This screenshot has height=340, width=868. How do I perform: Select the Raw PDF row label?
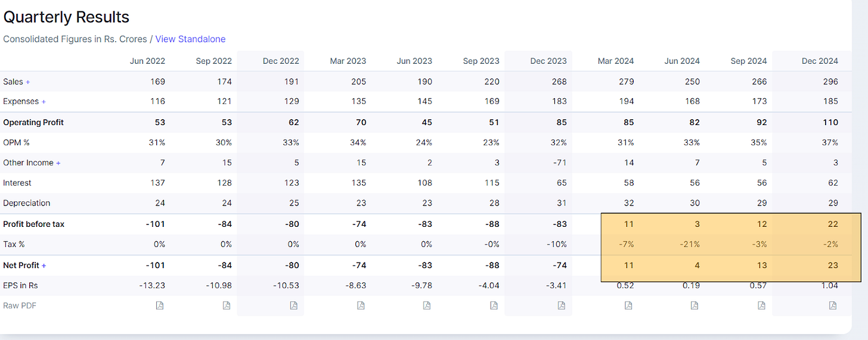click(x=18, y=305)
